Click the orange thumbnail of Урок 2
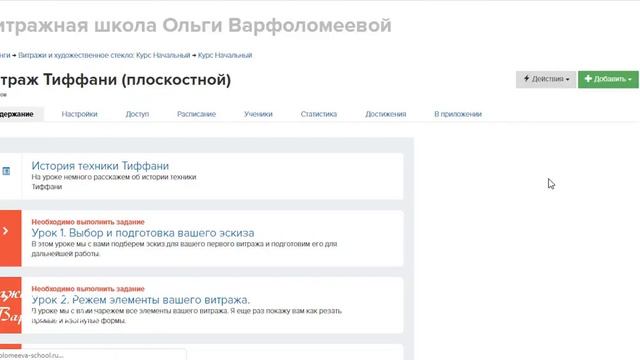The height and width of the screenshot is (360, 640). [x=11, y=305]
